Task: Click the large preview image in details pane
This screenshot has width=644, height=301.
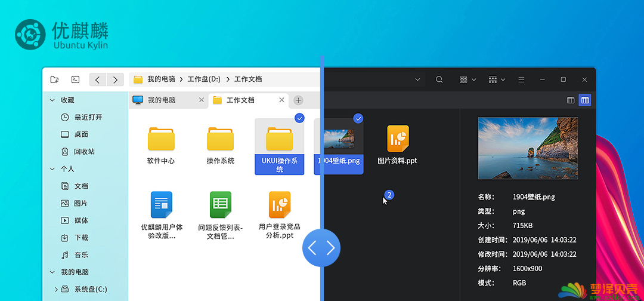Action: [x=528, y=148]
